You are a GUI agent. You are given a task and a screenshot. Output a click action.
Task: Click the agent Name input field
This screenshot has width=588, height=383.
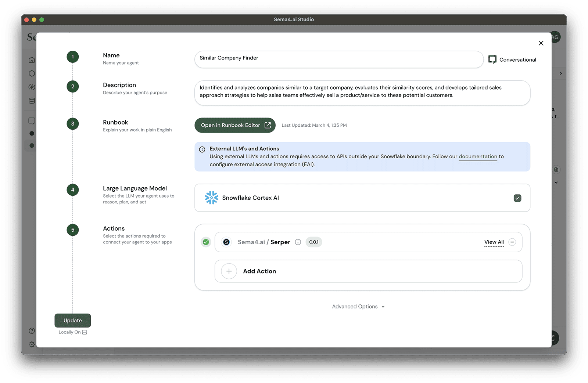pos(338,58)
